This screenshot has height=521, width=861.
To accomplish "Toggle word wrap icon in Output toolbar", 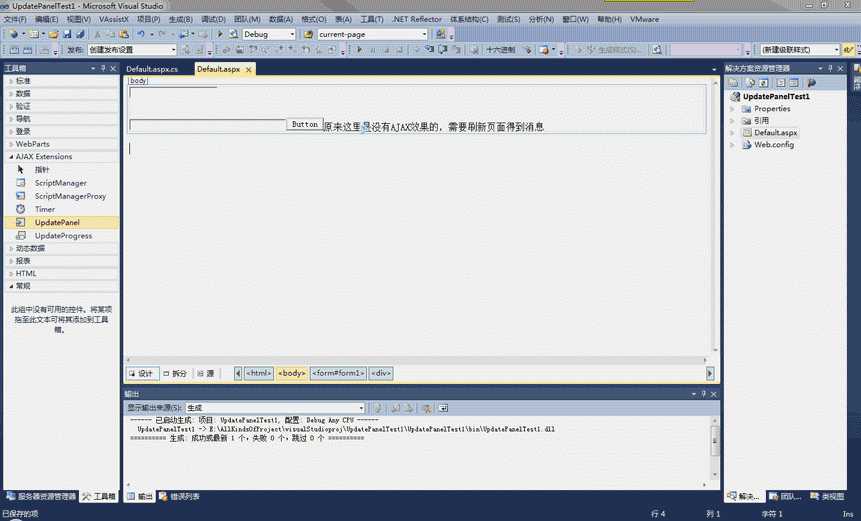I will [443, 408].
